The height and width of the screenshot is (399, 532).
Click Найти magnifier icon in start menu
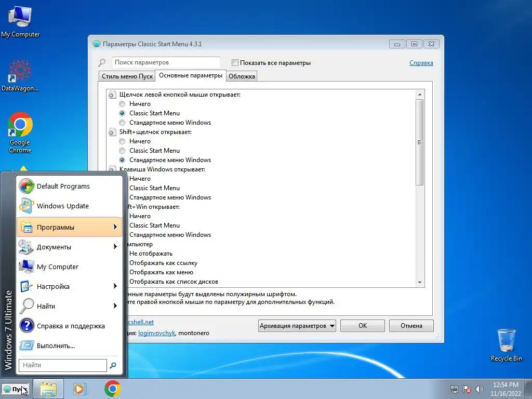(x=26, y=305)
